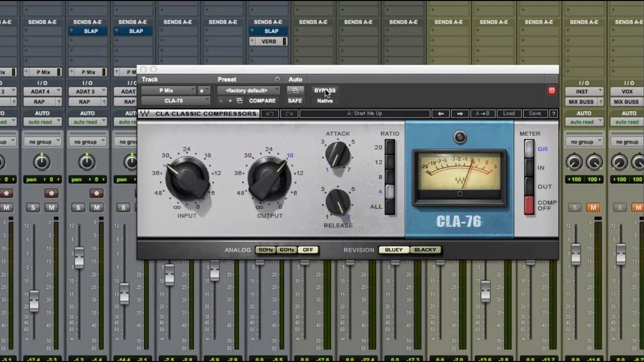Open no group dropdown on INST track
644x362 pixels.
[x=584, y=142]
